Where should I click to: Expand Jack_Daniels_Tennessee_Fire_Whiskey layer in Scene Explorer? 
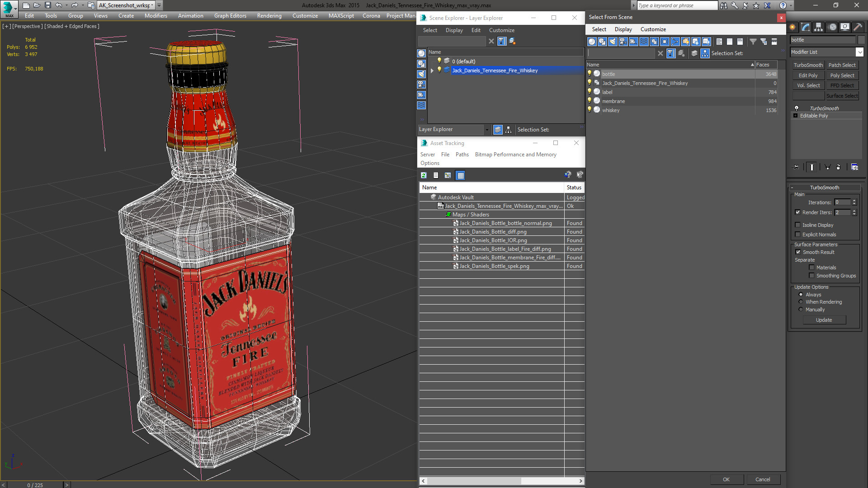click(432, 70)
